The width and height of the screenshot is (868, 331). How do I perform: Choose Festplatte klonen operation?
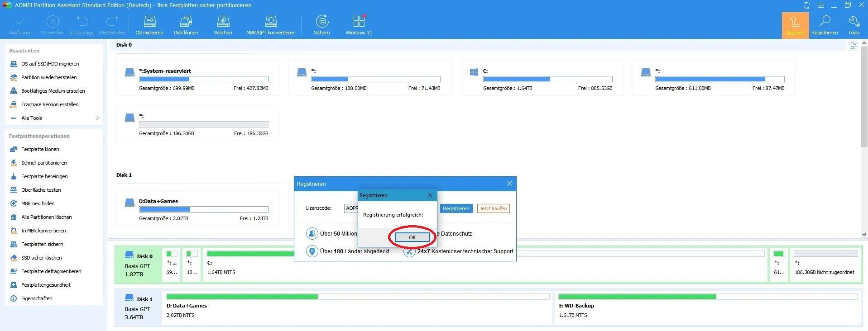pos(40,149)
